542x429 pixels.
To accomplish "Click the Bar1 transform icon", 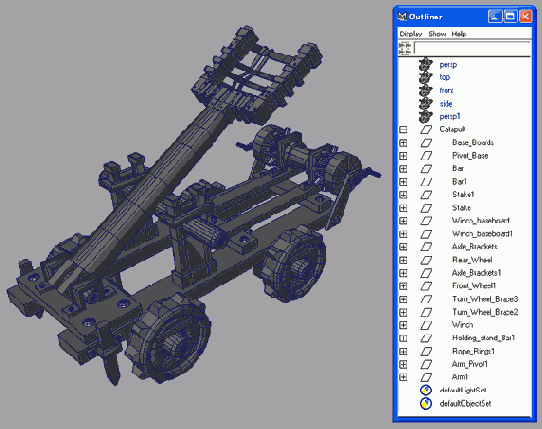I will tap(426, 182).
